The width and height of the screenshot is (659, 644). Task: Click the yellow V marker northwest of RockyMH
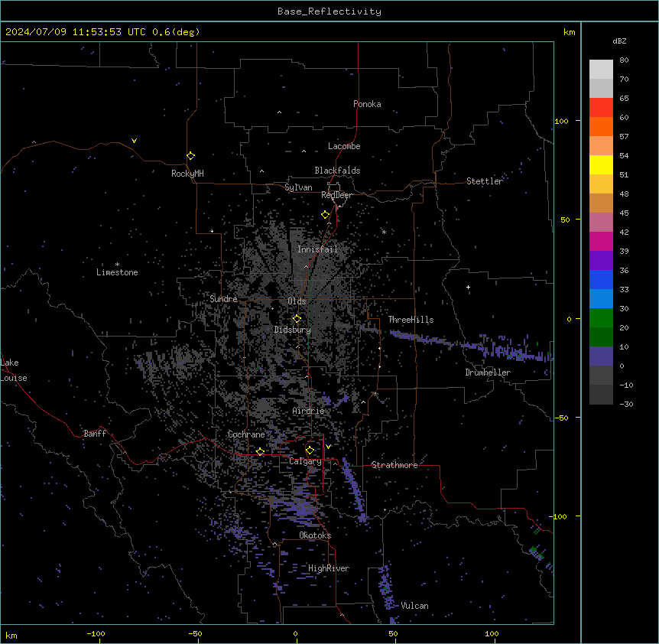[134, 141]
